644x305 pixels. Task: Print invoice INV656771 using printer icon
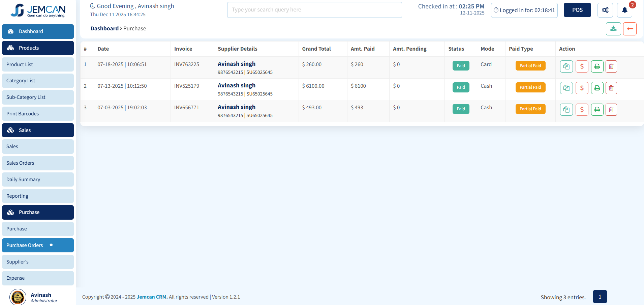point(597,110)
